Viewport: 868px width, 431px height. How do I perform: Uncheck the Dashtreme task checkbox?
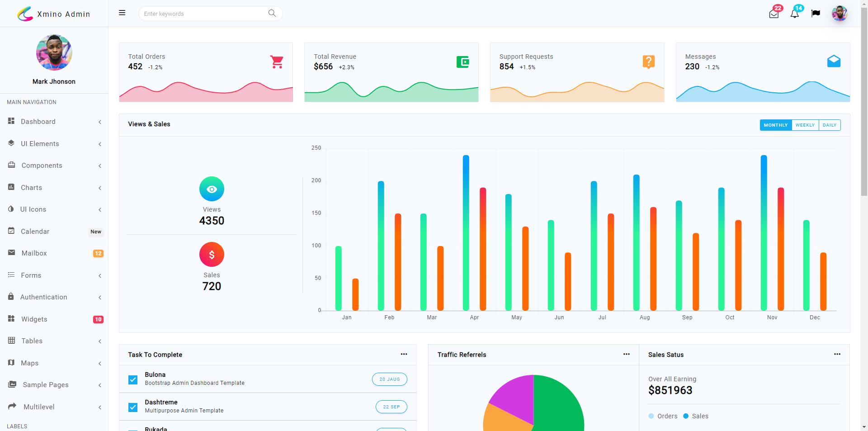point(133,407)
